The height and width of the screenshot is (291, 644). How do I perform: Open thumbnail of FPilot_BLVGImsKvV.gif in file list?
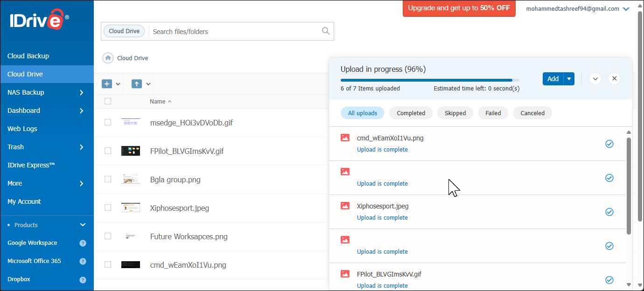[131, 151]
